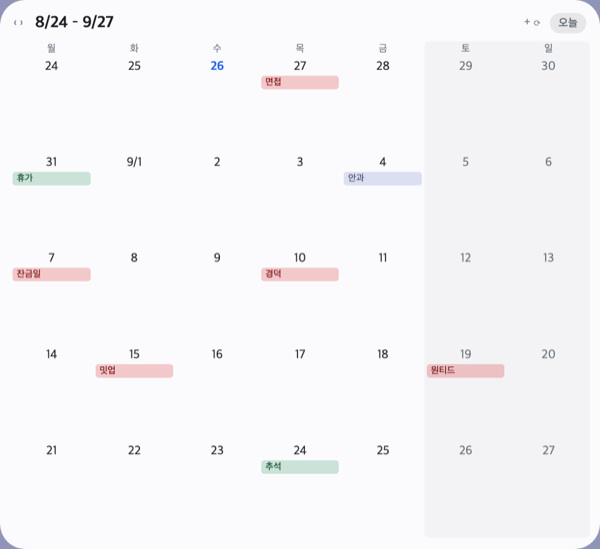Open the 잔금일 event on the 7th
600x549 pixels.
pos(51,274)
